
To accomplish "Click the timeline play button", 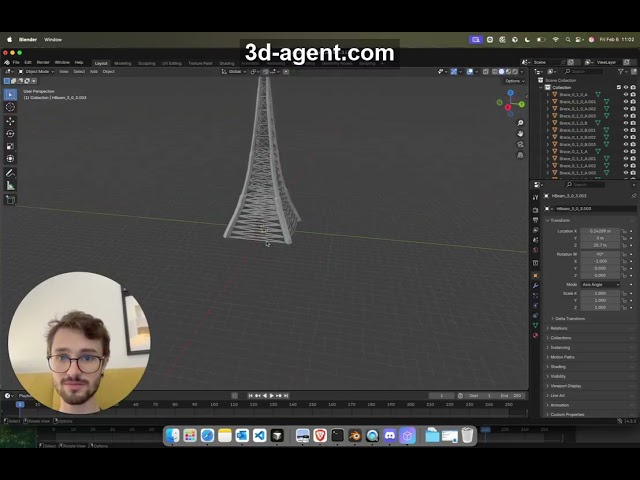I will pyautogui.click(x=271, y=396).
